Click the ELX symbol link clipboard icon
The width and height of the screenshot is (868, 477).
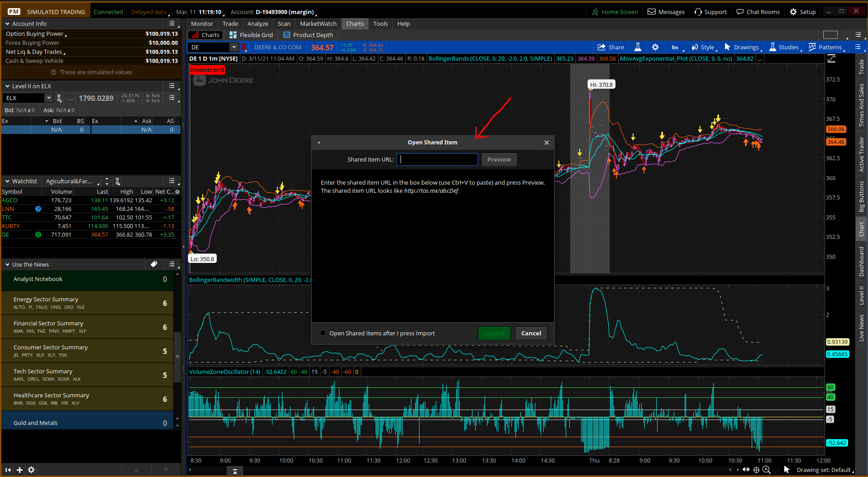pos(59,98)
